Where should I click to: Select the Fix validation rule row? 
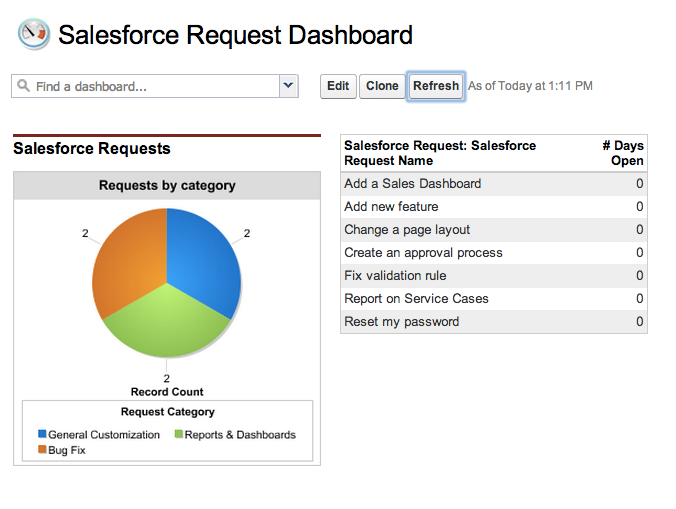494,276
